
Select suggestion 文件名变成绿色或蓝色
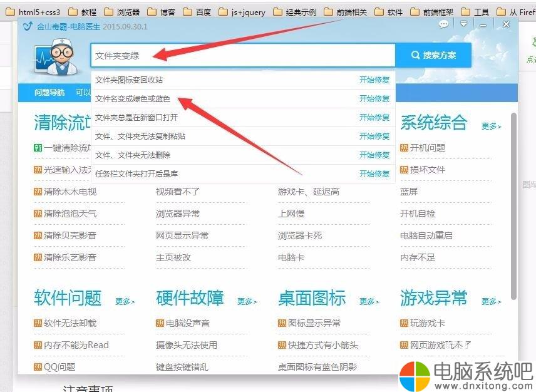[x=132, y=99]
